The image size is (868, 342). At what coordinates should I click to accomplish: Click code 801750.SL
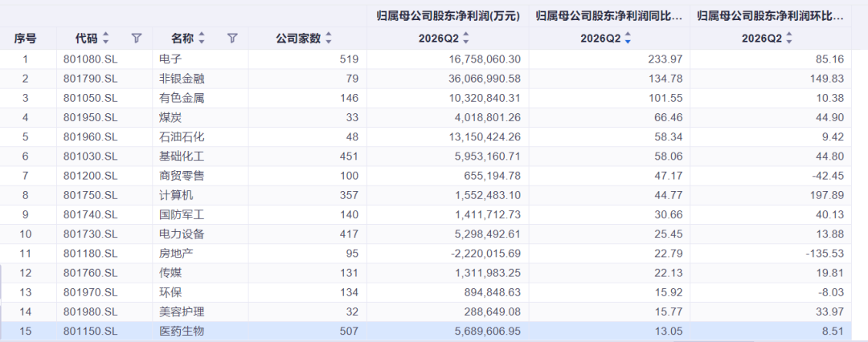click(90, 195)
